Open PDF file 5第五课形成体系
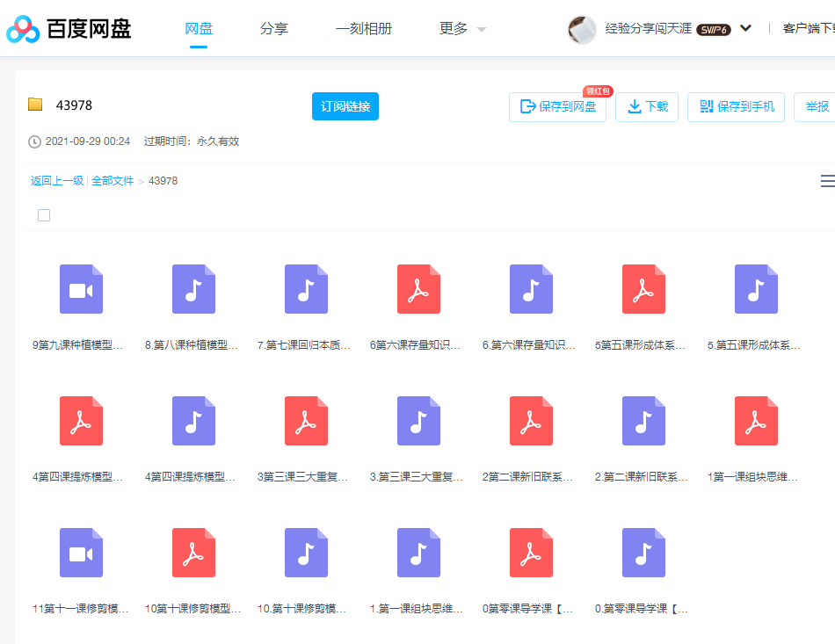This screenshot has height=644, width=835. [643, 289]
